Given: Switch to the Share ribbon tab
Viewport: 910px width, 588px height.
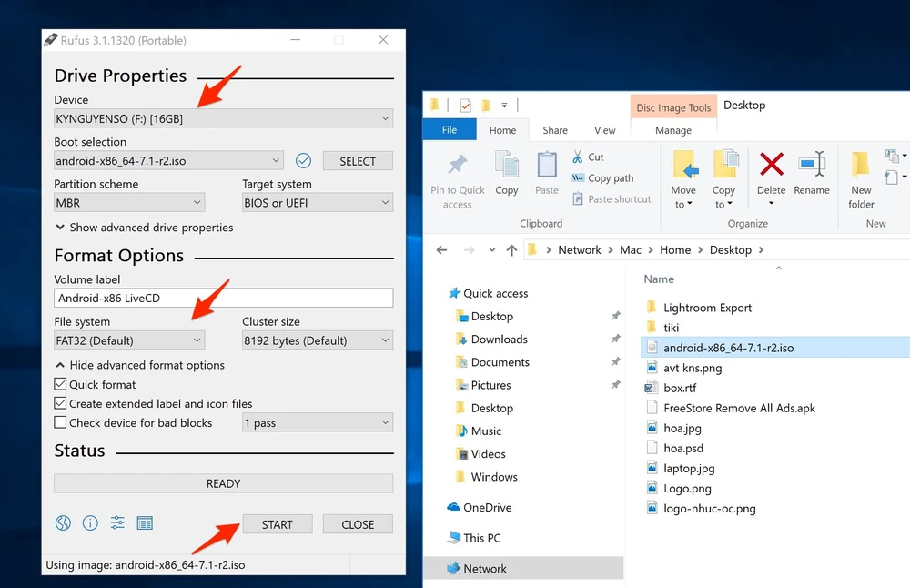Looking at the screenshot, I should click(555, 130).
